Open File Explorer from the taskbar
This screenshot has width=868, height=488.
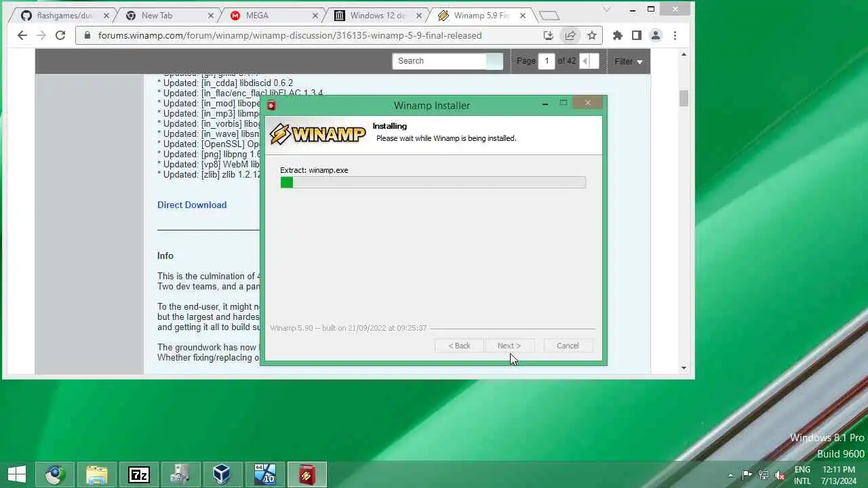click(x=96, y=474)
